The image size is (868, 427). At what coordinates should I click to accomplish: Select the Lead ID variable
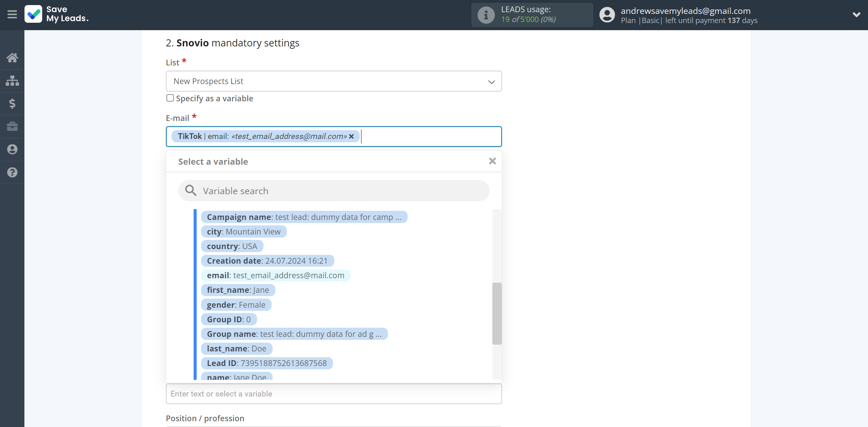(x=267, y=363)
